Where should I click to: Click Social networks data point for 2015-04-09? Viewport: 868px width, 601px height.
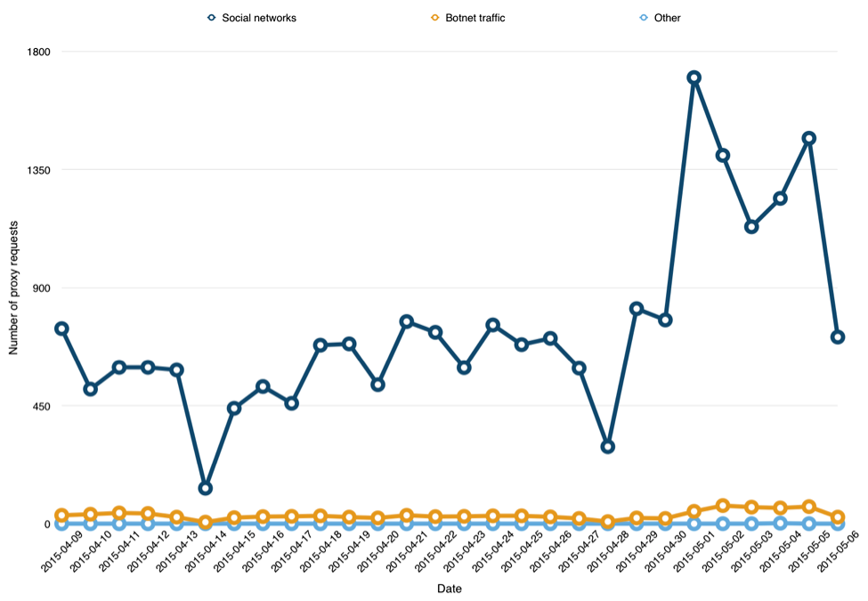pos(62,329)
